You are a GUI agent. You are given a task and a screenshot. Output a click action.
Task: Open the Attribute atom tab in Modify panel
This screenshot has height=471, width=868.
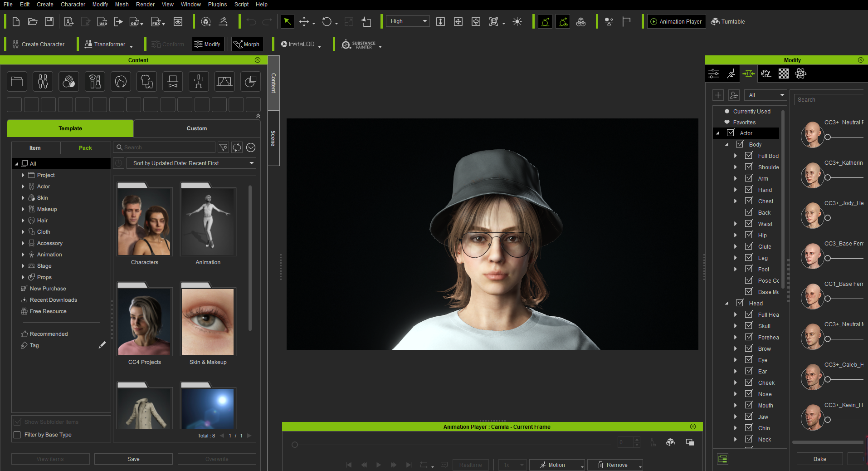[800, 74]
